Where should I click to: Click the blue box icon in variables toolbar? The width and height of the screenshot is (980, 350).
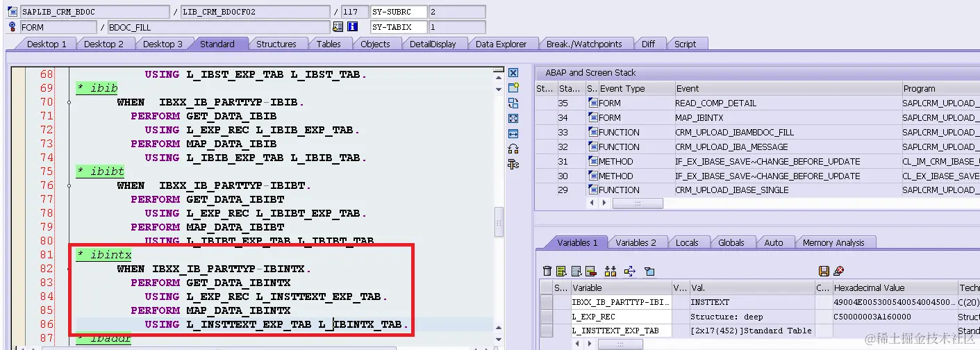pos(649,271)
